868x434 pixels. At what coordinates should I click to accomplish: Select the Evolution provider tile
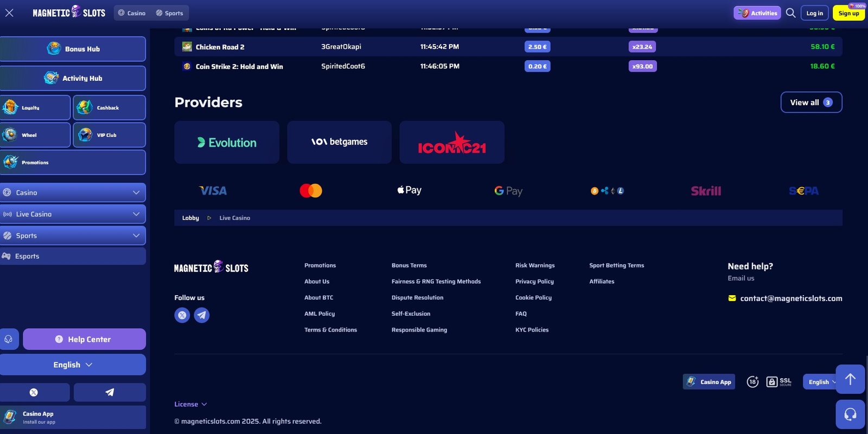227,143
